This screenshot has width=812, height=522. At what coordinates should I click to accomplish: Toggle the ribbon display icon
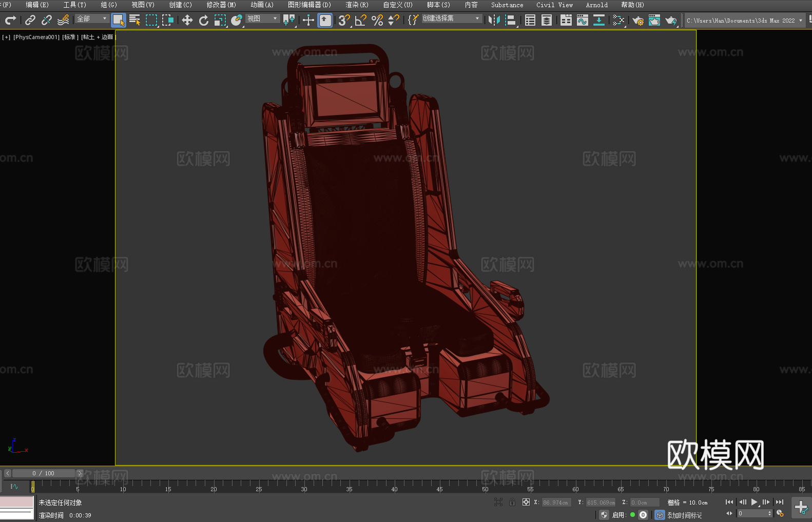566,20
